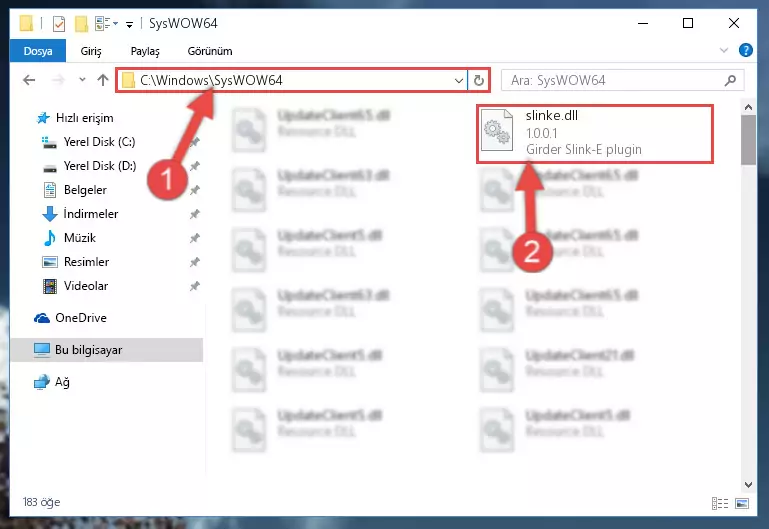
Task: Open Yerel Disk (D:) in the sidebar
Action: (x=100, y=166)
